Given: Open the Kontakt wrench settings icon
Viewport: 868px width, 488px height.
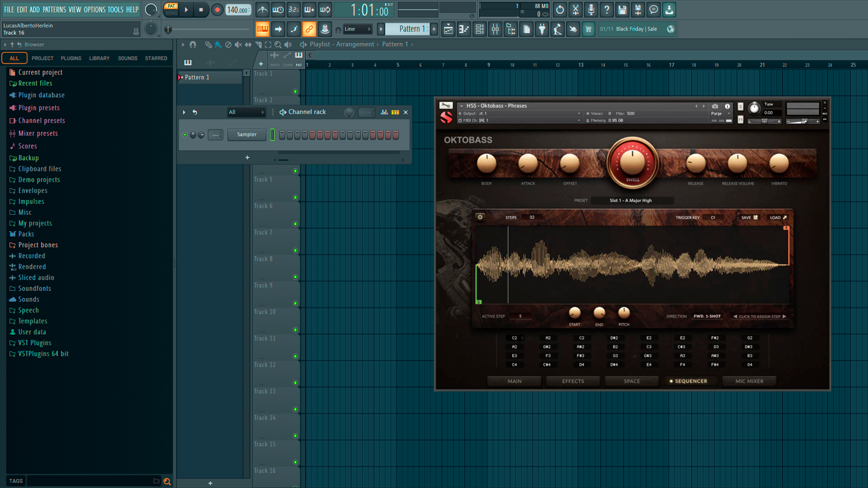Looking at the screenshot, I should coord(446,105).
